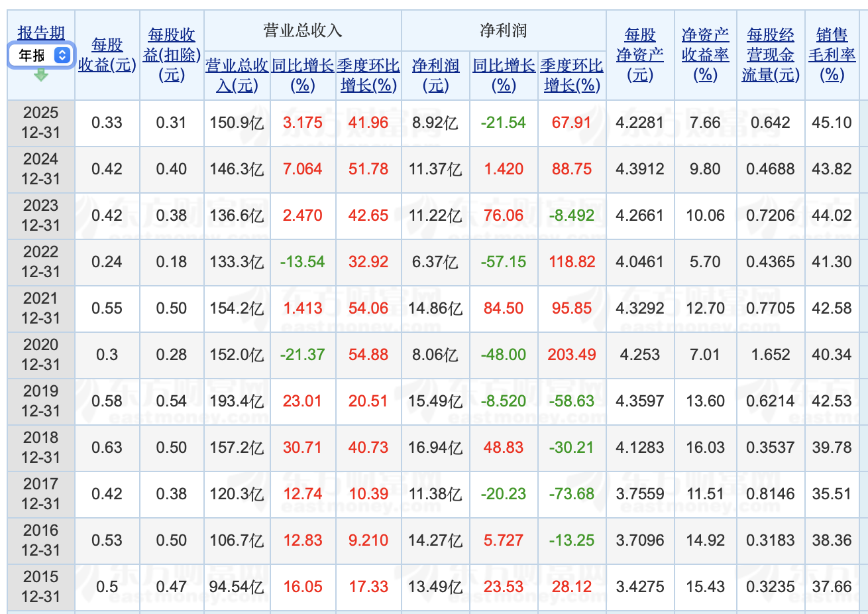The width and height of the screenshot is (868, 614).
Task: Select the 2025-12-31 report period row
Action: 41,122
